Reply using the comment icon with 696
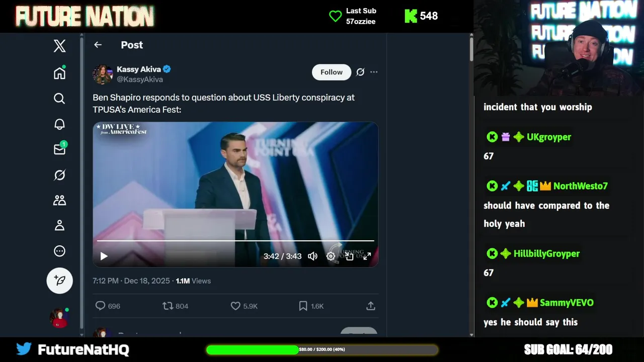The height and width of the screenshot is (362, 644). coord(108,306)
